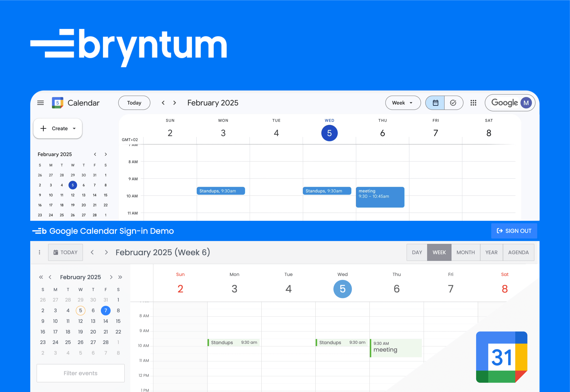Click the small Bryntum logo in demo header
570x392 pixels.
click(39, 231)
